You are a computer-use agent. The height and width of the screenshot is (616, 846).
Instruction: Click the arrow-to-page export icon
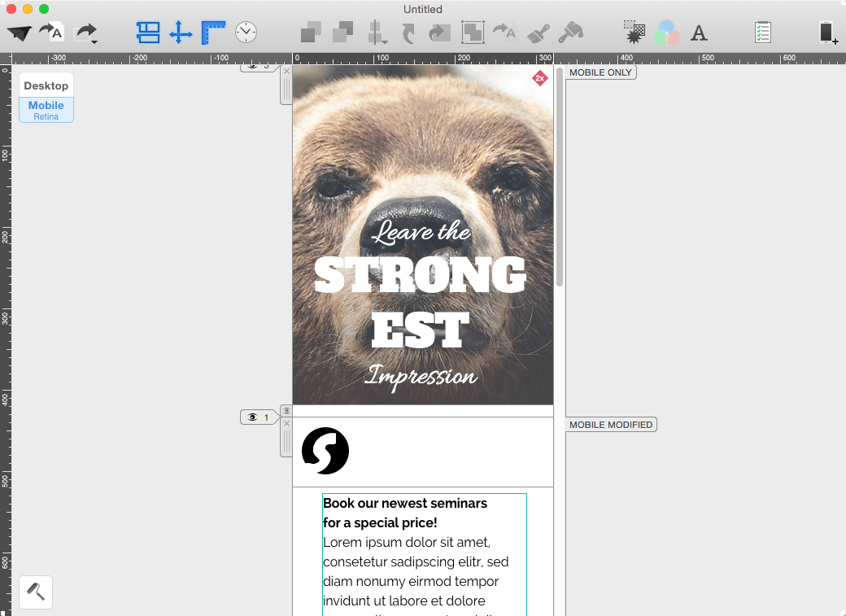(x=52, y=33)
